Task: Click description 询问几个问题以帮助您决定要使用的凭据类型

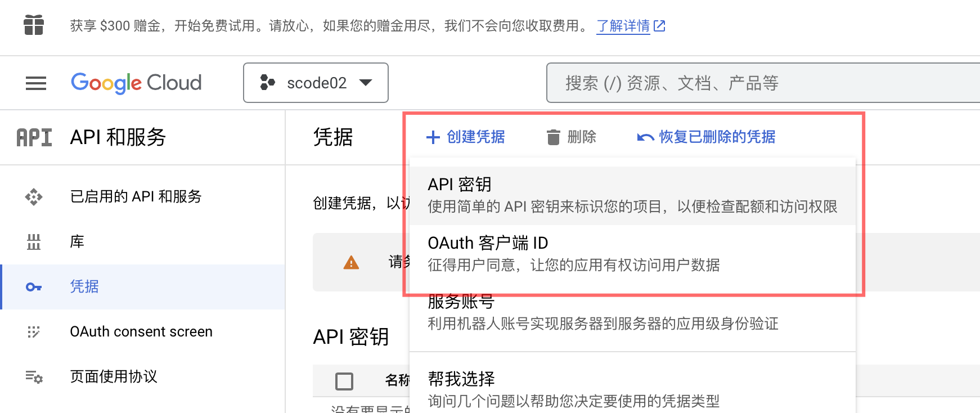Action: click(x=574, y=401)
